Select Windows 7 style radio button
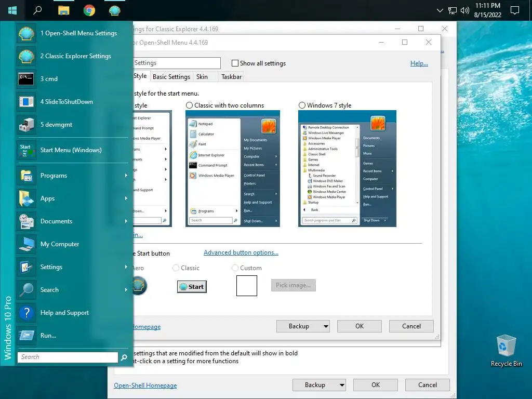The image size is (532, 399). tap(302, 105)
